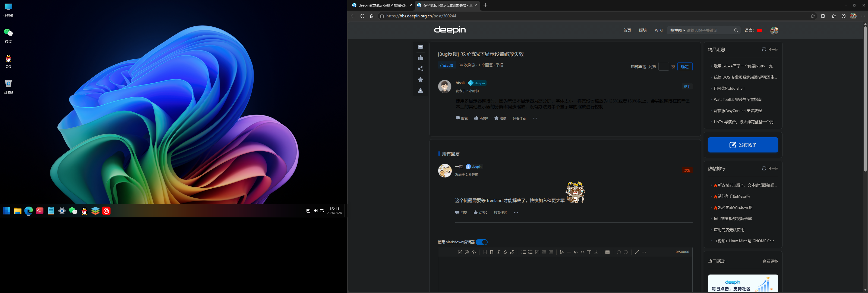Viewport: 868px width, 293px height.
Task: Insert an emoji with the smiley icon
Action: pyautogui.click(x=467, y=252)
